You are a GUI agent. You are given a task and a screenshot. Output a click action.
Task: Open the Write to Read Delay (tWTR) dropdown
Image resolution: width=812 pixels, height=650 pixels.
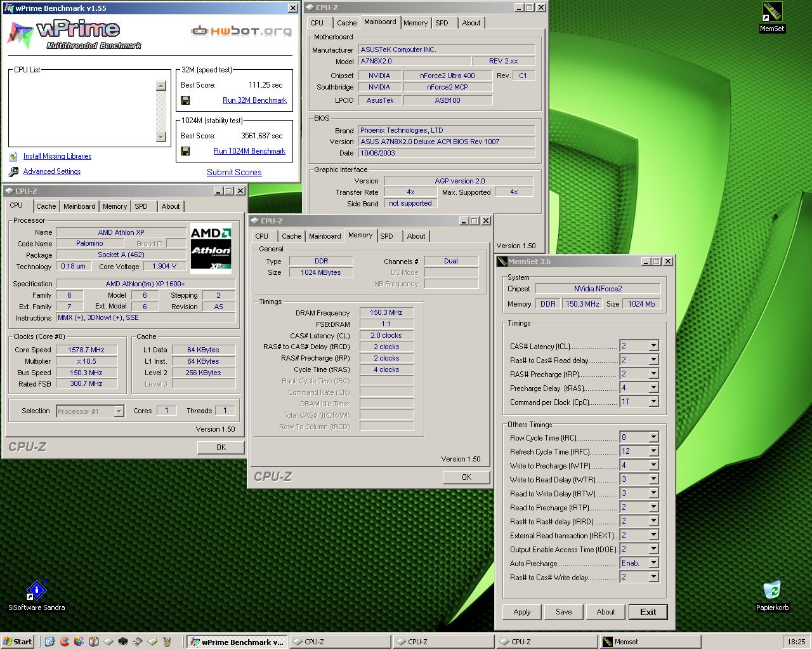coord(653,479)
